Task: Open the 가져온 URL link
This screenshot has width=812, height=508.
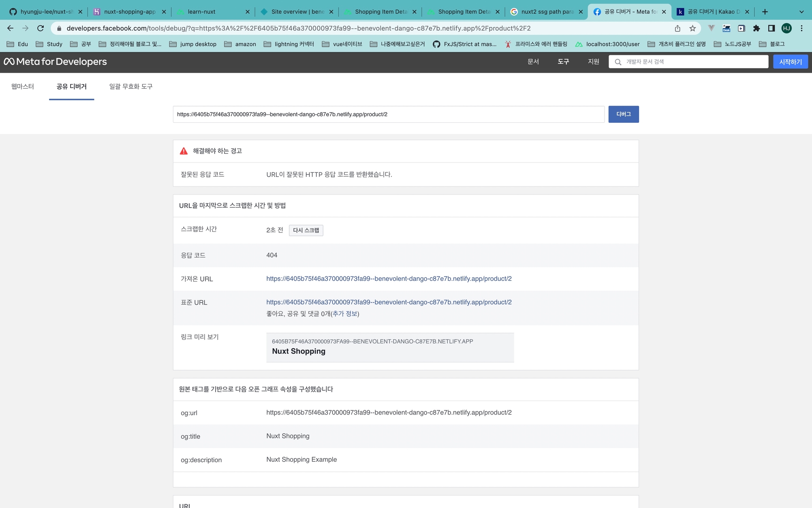Action: [x=389, y=279]
